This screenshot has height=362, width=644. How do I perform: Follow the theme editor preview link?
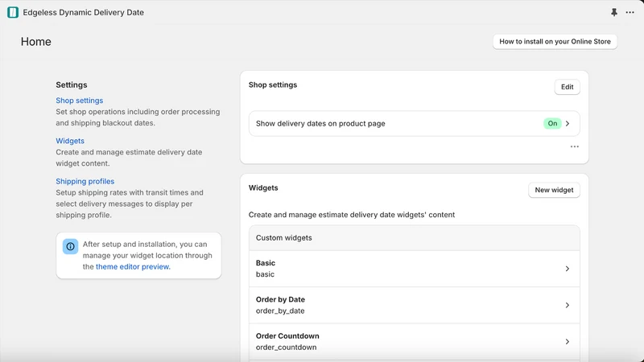tap(133, 266)
